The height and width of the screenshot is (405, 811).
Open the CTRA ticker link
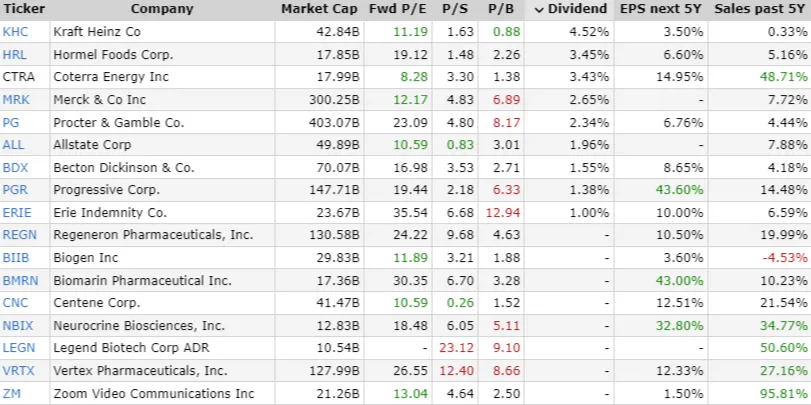tap(19, 77)
